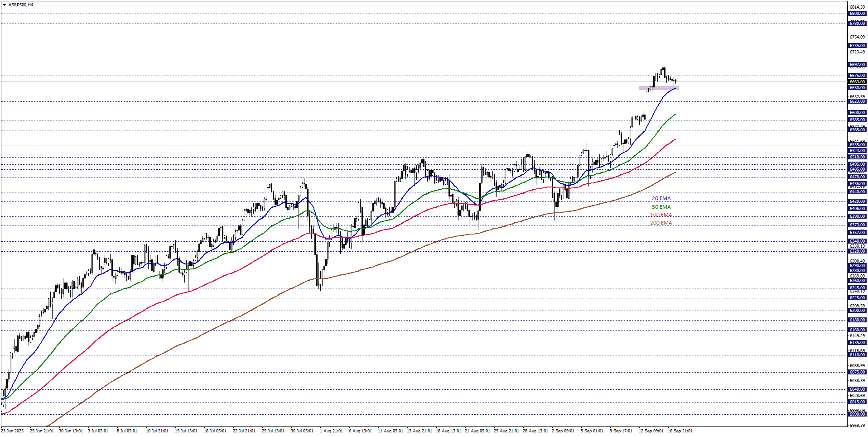Screen dimensions: 868x436
Task: Click the 6623.00 price level label
Action: pos(857,101)
